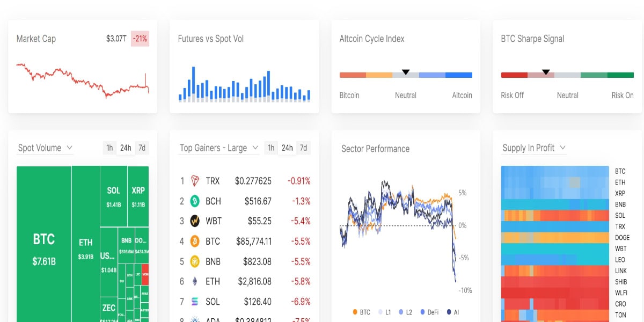
Task: Click the ADA coin icon
Action: [195, 319]
